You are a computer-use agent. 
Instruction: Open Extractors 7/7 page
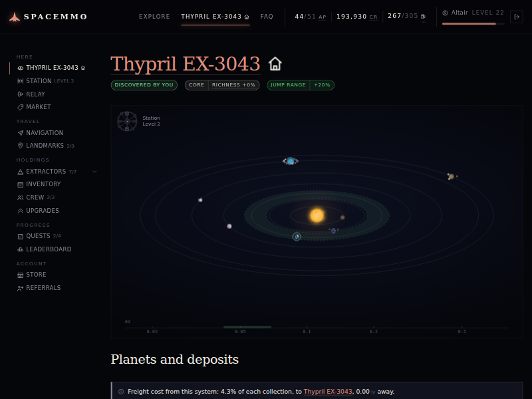point(47,172)
